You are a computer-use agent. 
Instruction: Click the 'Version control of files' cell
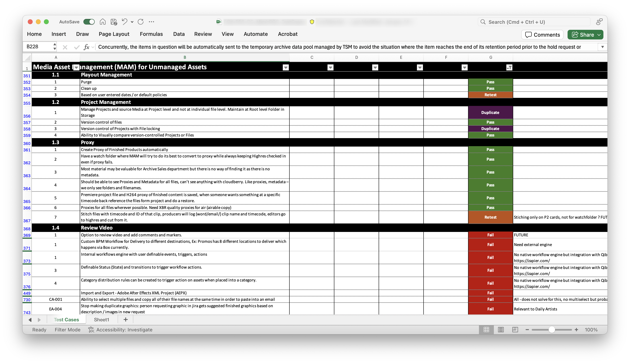pos(184,122)
